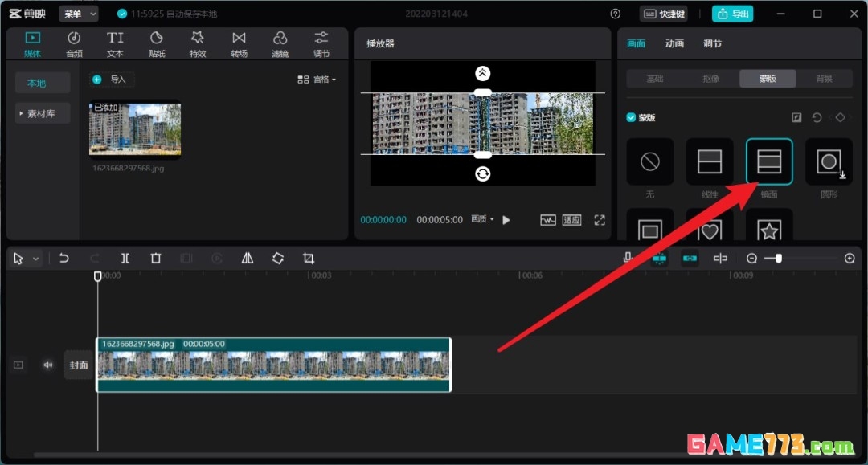Open the 菜单 dropdown at top left
The width and height of the screenshot is (868, 465).
click(78, 13)
